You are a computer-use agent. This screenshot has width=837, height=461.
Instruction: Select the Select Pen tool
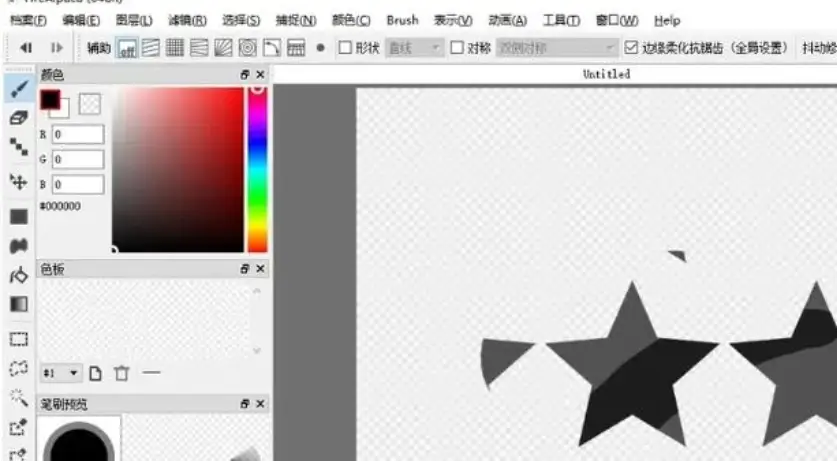click(19, 427)
